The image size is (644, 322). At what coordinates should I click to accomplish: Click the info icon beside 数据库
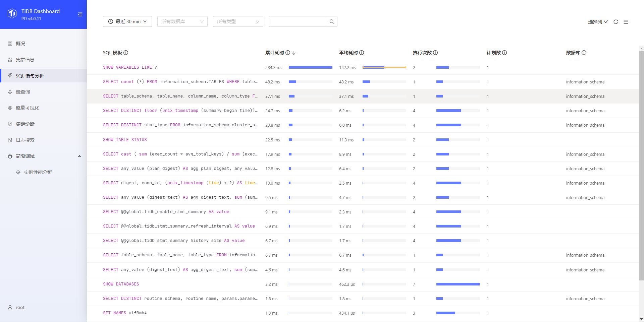click(x=584, y=53)
